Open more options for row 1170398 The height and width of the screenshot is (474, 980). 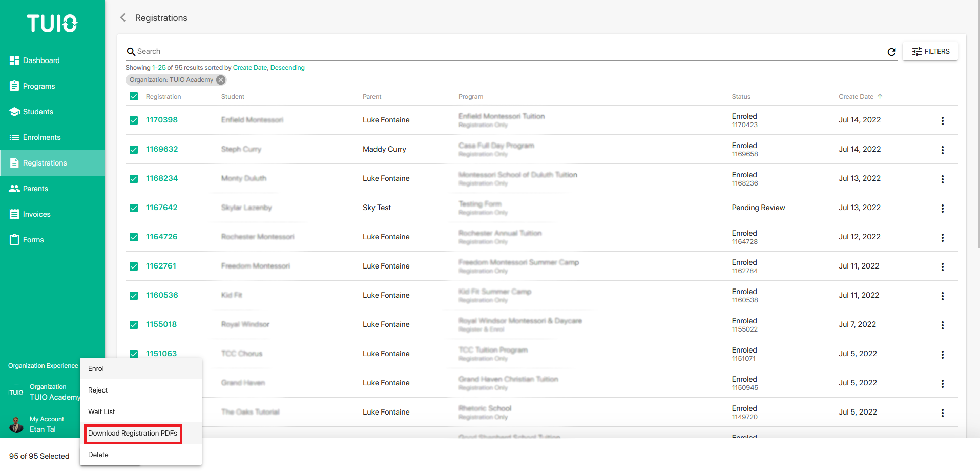coord(942,120)
